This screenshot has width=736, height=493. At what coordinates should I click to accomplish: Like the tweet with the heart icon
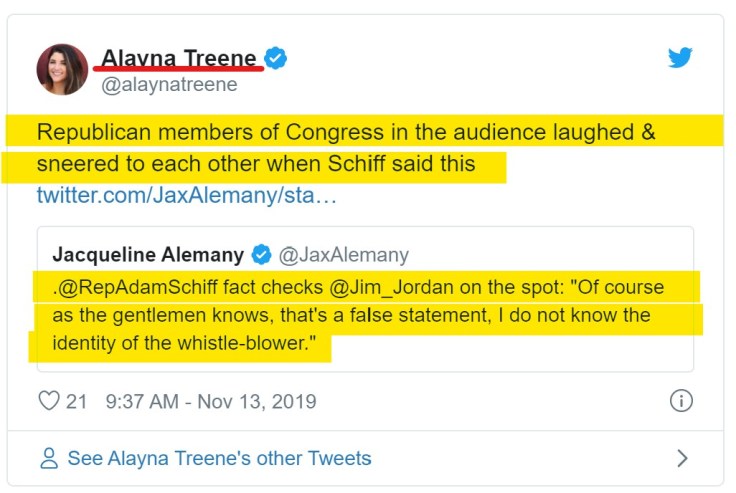48,401
